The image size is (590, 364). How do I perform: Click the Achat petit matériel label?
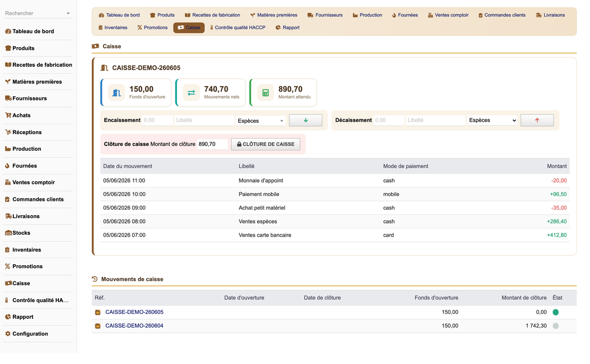[x=262, y=208]
